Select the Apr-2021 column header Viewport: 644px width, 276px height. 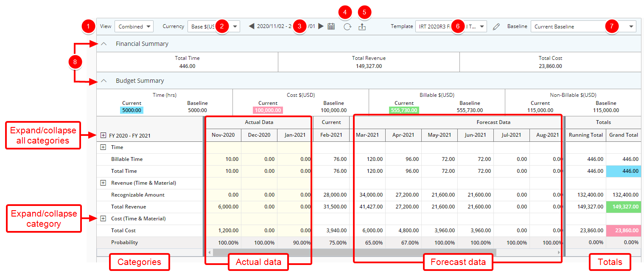(x=403, y=135)
